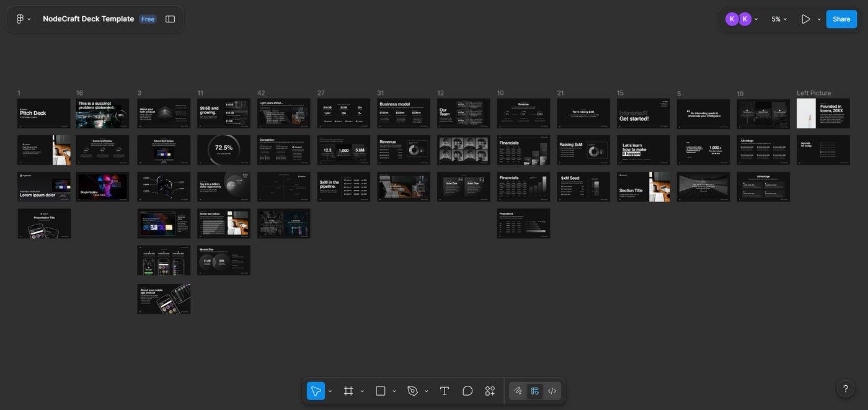The height and width of the screenshot is (410, 868).
Task: Select the About your tech product slide
Action: click(164, 114)
